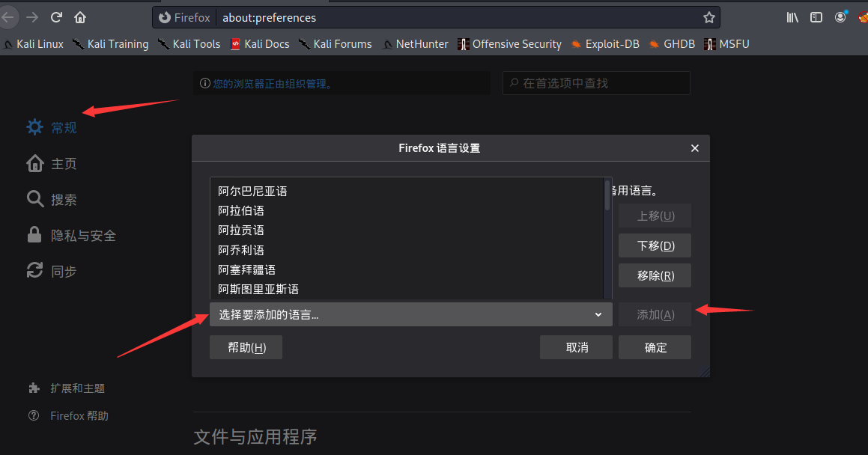The height and width of the screenshot is (455, 868).
Task: Select 阿塞拜疆语 in the language list
Action: (407, 269)
